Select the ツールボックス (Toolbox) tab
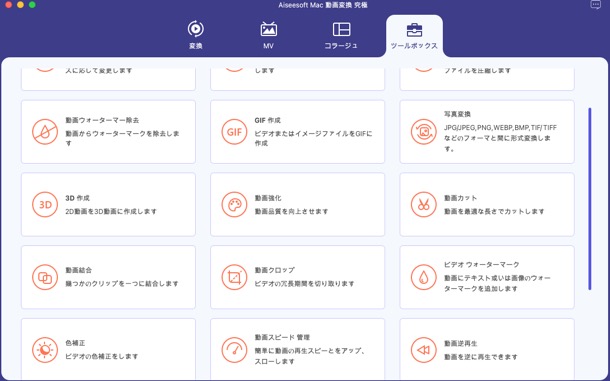The image size is (610, 381). pyautogui.click(x=414, y=36)
